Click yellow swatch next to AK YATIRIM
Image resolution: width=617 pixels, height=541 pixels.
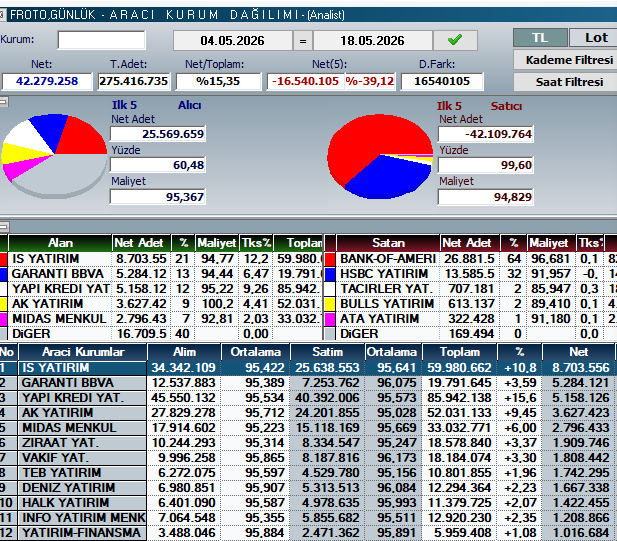point(4,304)
